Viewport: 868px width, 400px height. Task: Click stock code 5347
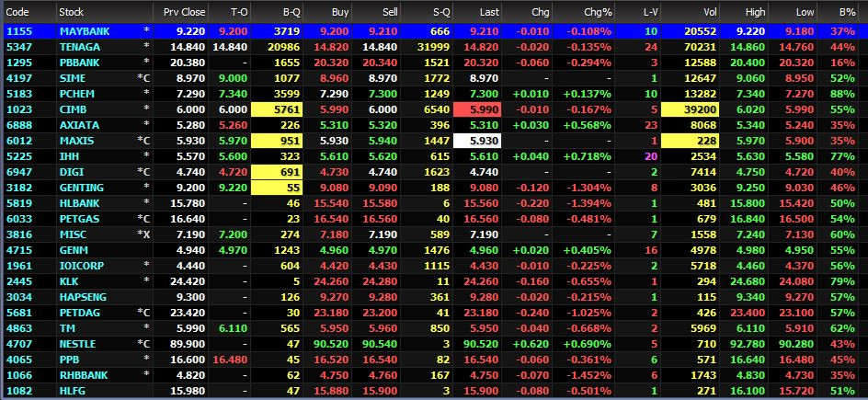[x=17, y=47]
